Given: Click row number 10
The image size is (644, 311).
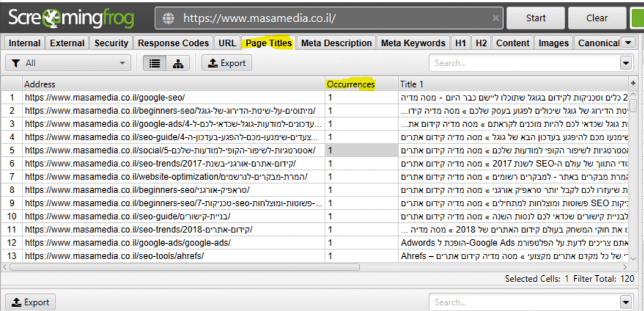Looking at the screenshot, I should (x=12, y=217).
